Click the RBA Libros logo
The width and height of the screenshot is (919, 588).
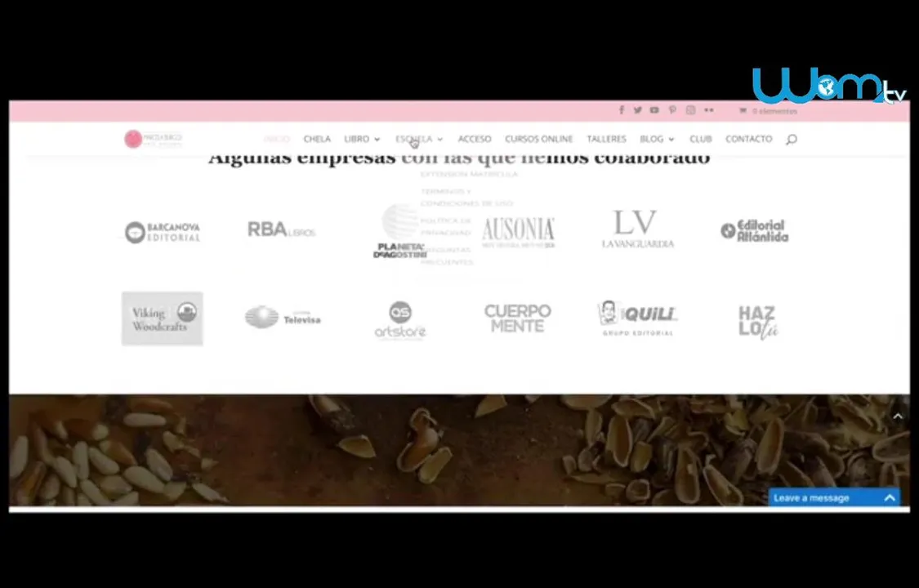pyautogui.click(x=281, y=229)
